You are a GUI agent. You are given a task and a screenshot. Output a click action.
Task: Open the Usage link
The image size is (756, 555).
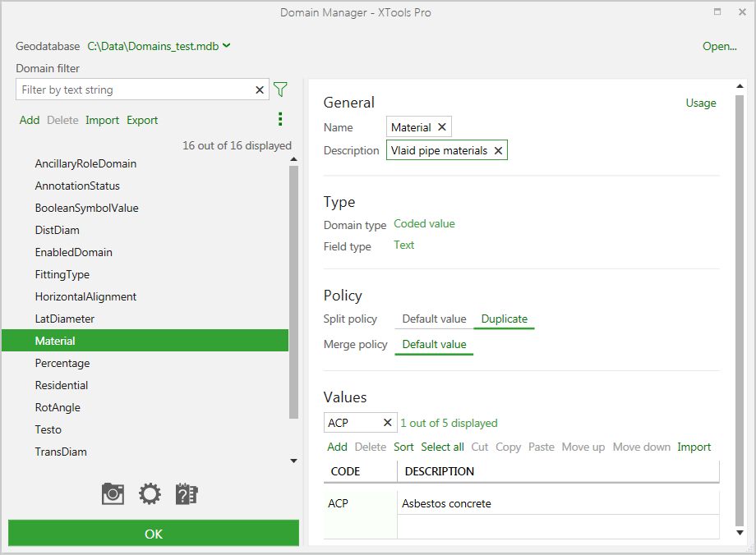[701, 103]
